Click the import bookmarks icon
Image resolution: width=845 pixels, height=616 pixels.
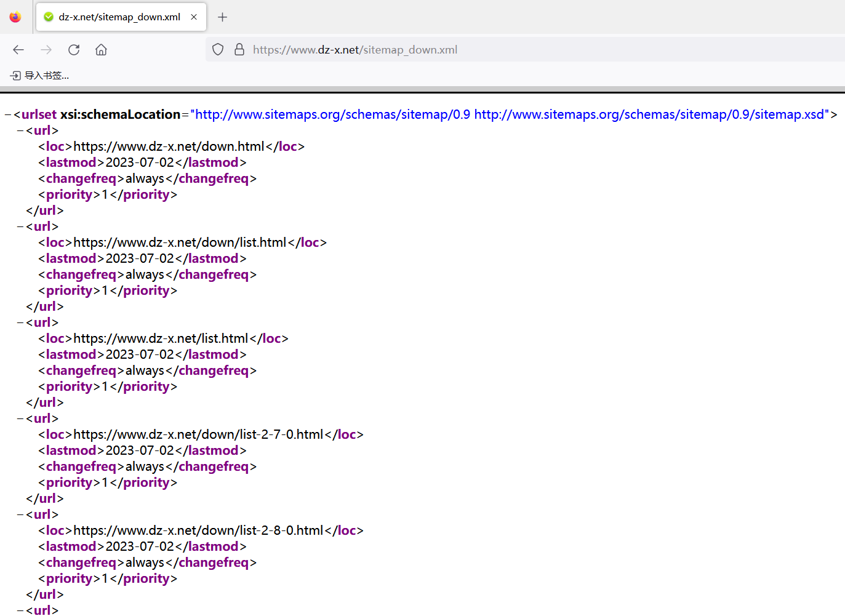(15, 76)
